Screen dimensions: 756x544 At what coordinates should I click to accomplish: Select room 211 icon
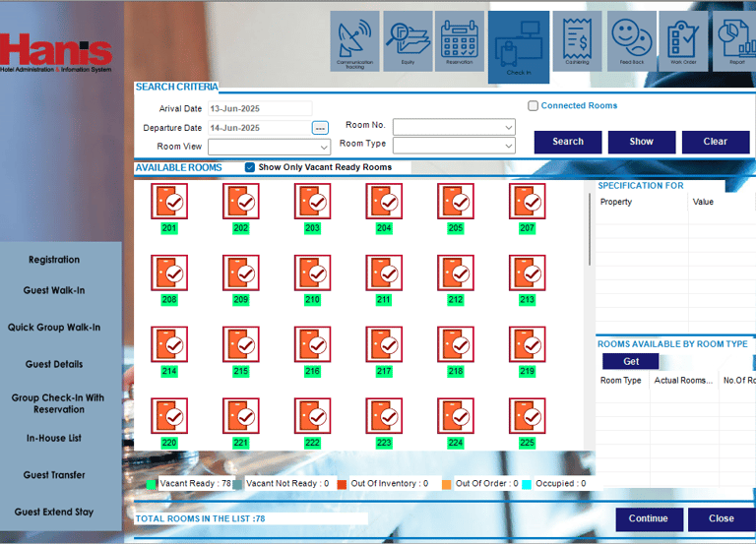coord(384,272)
